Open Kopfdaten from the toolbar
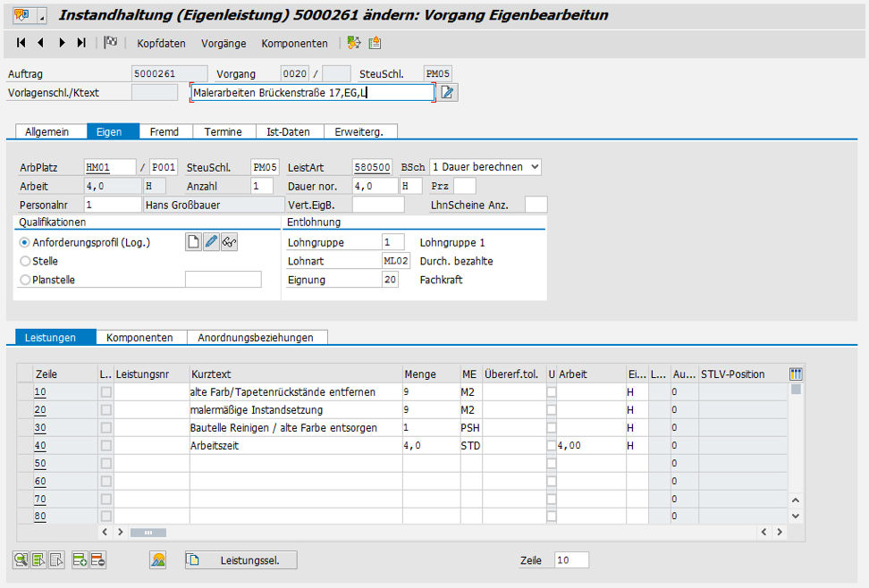This screenshot has height=588, width=869. point(161,43)
